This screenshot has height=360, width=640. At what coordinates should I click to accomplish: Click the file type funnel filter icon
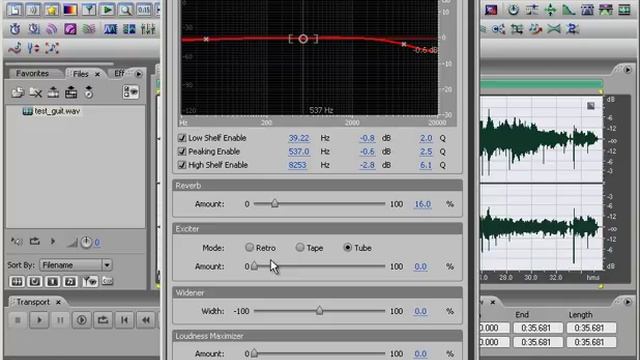(x=89, y=281)
